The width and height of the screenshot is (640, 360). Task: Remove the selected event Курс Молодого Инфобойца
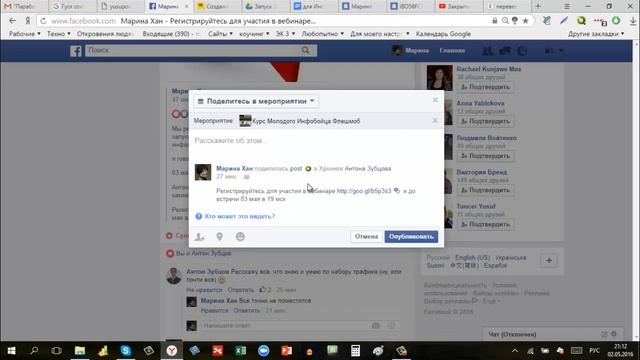435,120
